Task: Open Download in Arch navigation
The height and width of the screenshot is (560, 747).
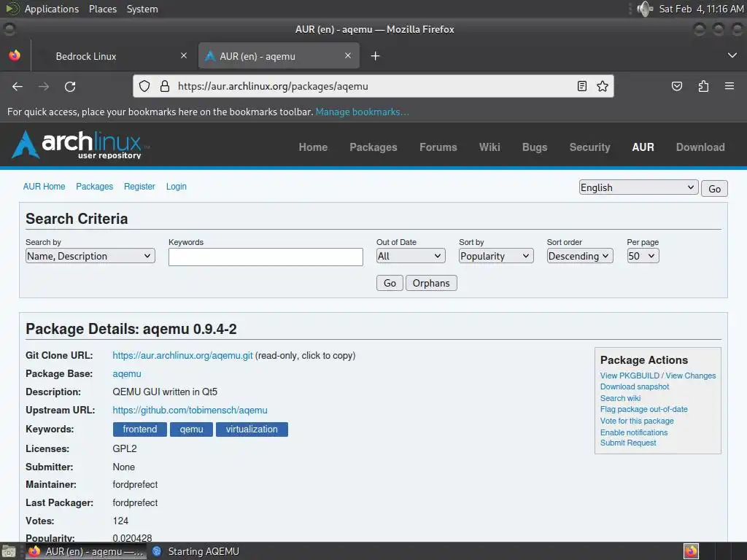Action: pos(700,147)
